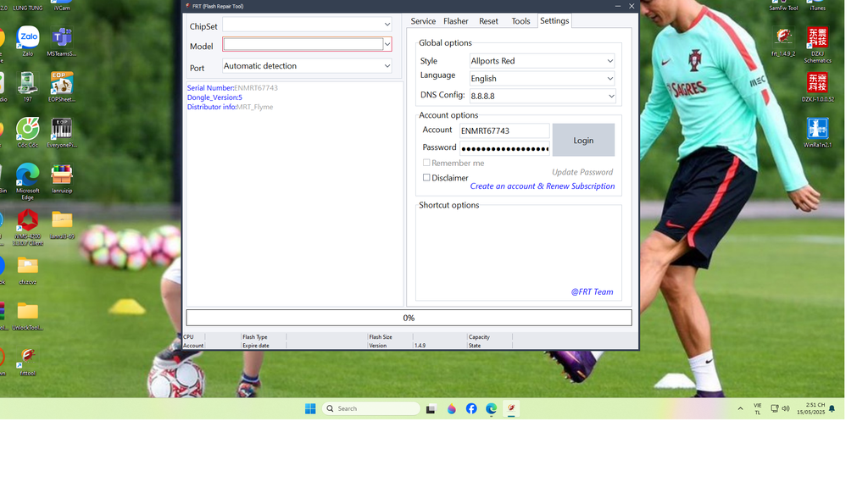The height and width of the screenshot is (488, 868).
Task: Click VIE language indicator in tray
Action: point(757,409)
